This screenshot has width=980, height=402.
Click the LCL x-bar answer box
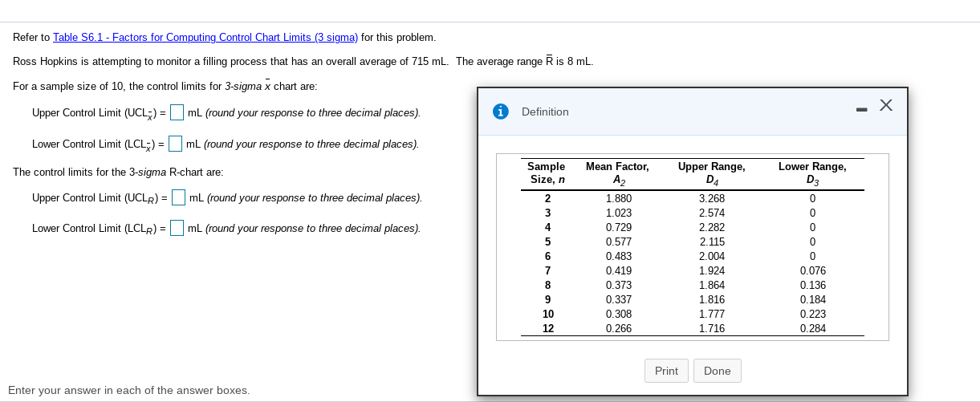(x=175, y=144)
